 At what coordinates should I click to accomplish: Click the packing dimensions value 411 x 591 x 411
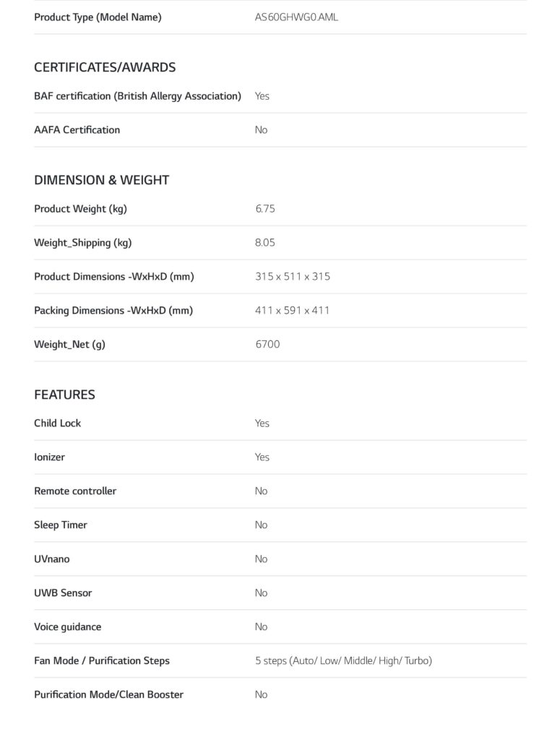click(292, 311)
